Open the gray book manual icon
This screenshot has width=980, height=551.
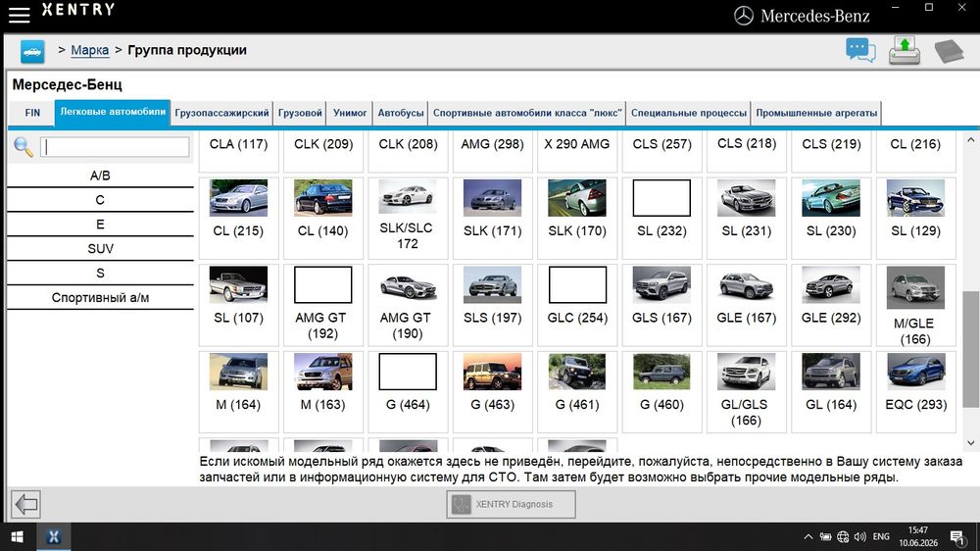click(949, 51)
